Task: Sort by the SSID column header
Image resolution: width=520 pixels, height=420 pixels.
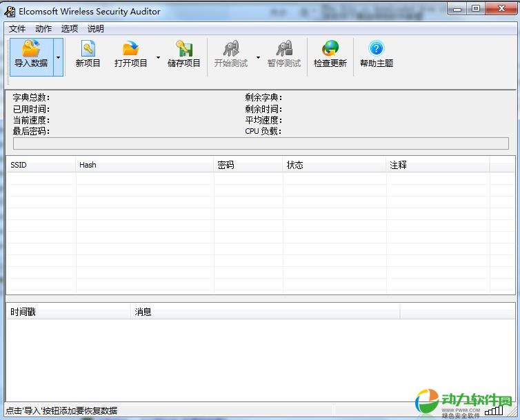Action: tap(41, 165)
